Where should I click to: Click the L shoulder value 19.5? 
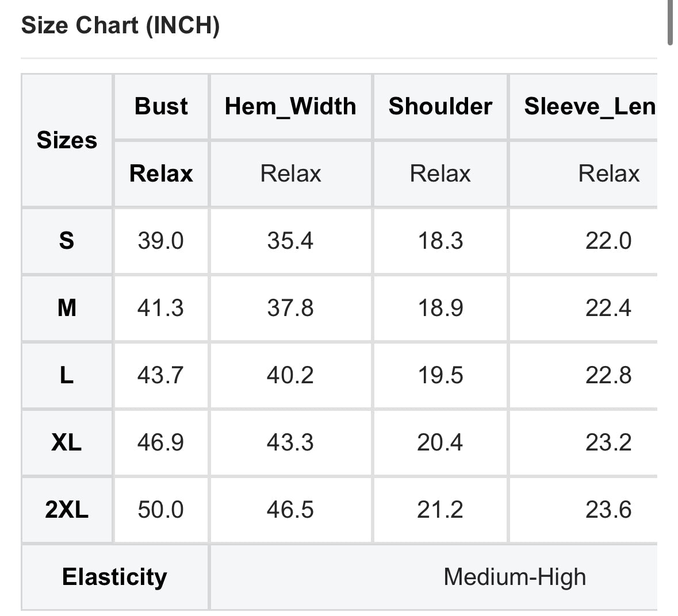coord(440,375)
